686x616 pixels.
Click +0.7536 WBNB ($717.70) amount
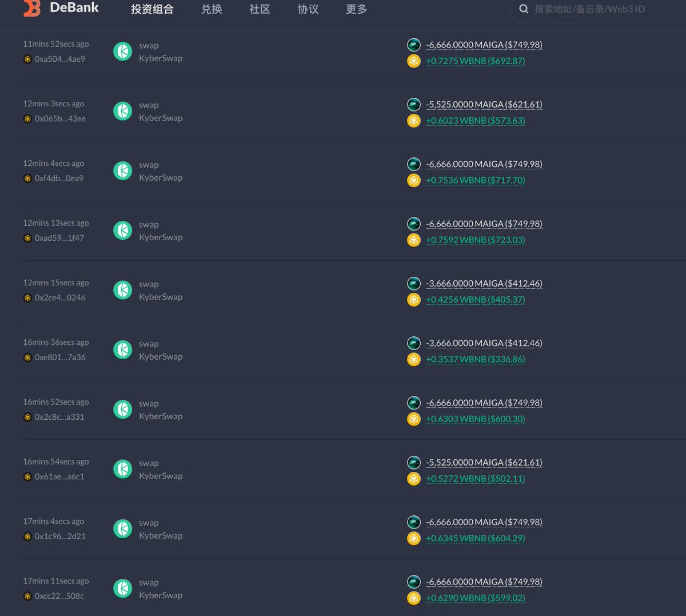pyautogui.click(x=476, y=180)
